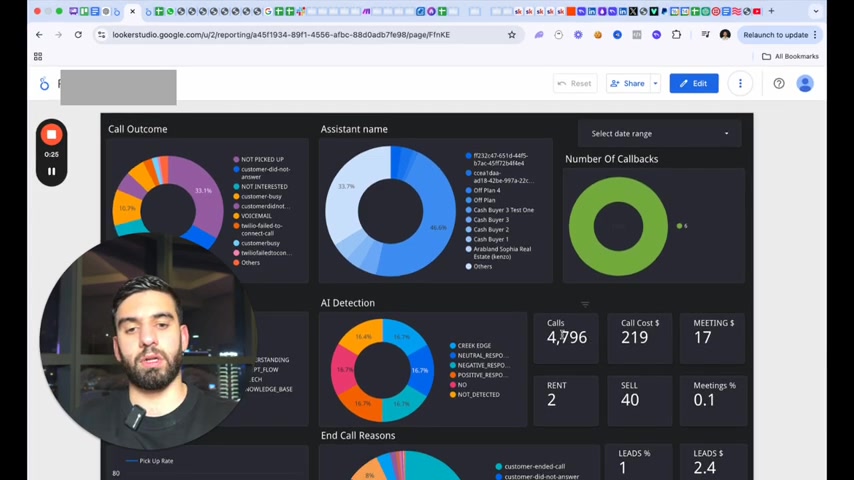Screen dimensions: 854x480
Task: Open the Help icon
Action: click(x=779, y=83)
